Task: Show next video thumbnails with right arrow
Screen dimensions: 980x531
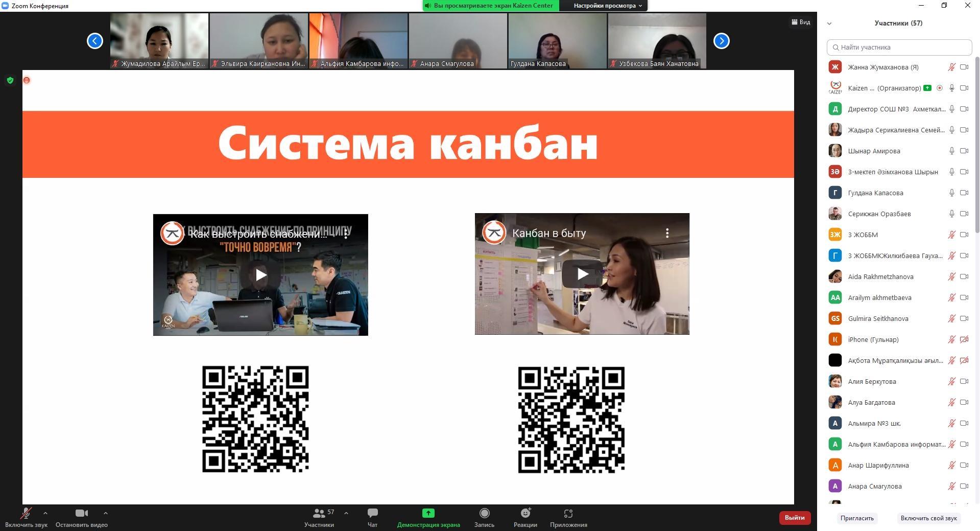Action: (x=721, y=41)
